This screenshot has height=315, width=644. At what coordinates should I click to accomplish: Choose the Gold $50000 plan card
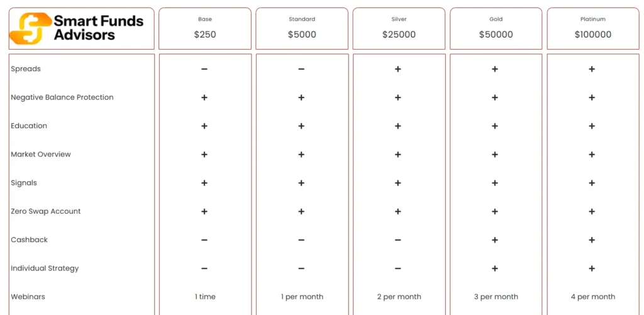tap(496, 28)
